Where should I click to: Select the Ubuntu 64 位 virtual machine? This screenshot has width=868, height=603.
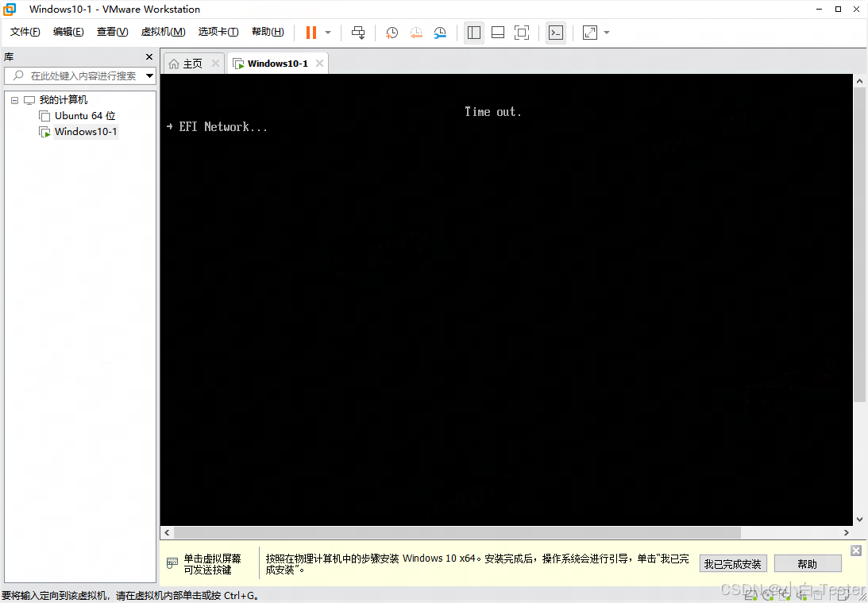(85, 116)
